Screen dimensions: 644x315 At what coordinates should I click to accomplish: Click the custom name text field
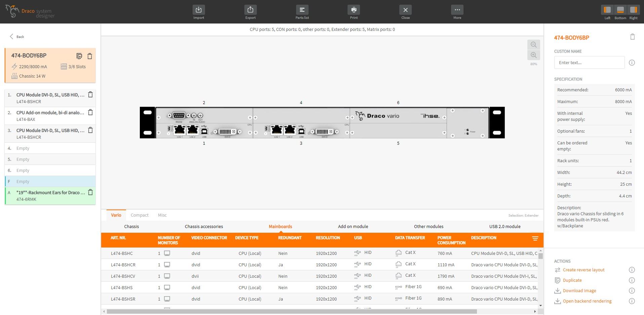coord(589,63)
